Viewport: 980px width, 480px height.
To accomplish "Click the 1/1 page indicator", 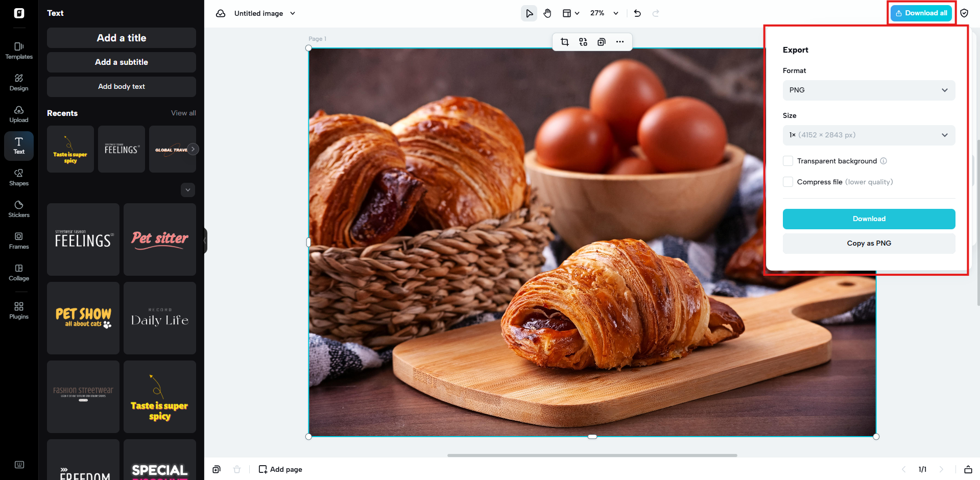I will pyautogui.click(x=922, y=469).
